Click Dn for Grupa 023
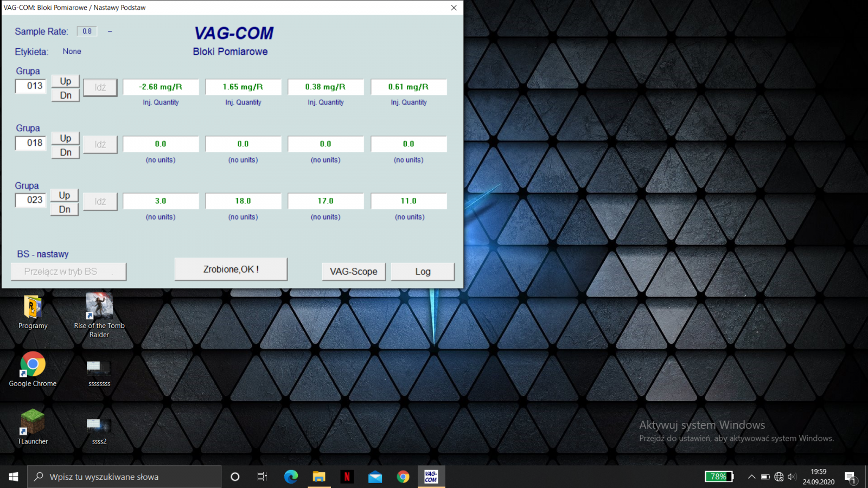 coord(65,209)
